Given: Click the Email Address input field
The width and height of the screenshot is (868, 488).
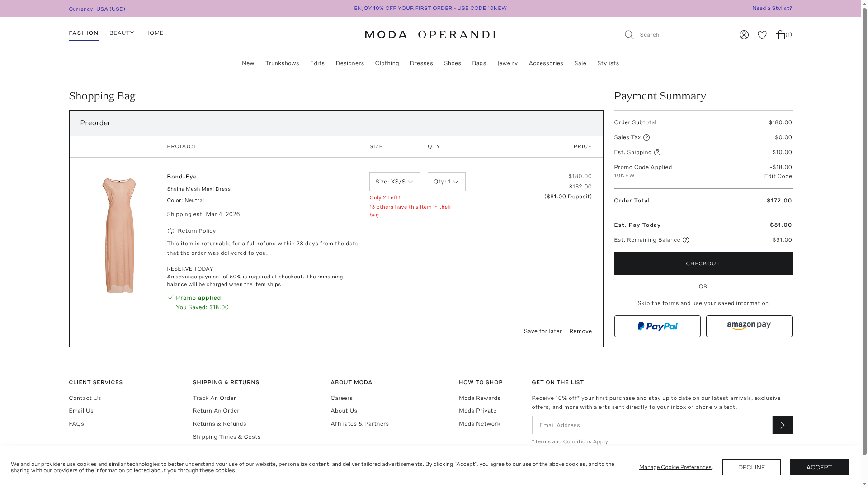Looking at the screenshot, I should click(x=652, y=425).
